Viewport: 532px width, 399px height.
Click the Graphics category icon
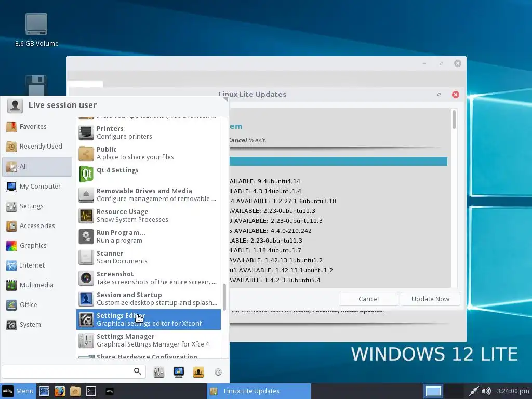pos(11,246)
